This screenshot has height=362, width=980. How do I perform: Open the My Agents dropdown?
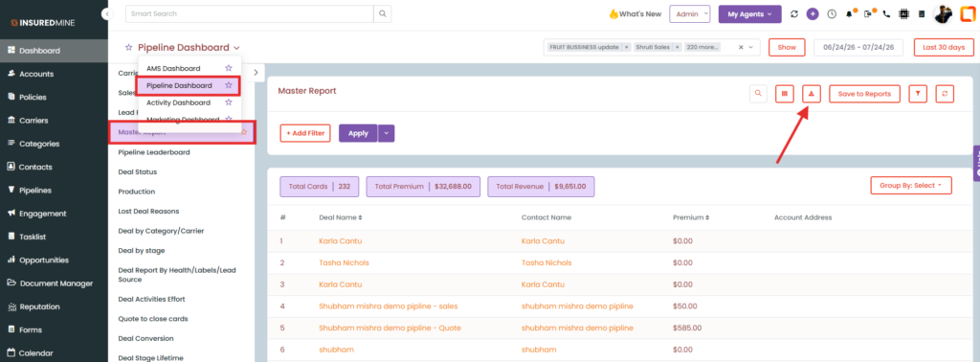(x=749, y=13)
